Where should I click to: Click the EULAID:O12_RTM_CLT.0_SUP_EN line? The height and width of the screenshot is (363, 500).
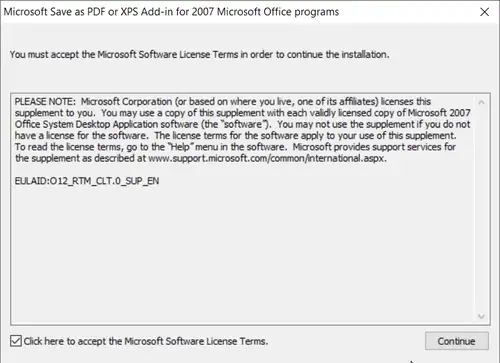(87, 181)
